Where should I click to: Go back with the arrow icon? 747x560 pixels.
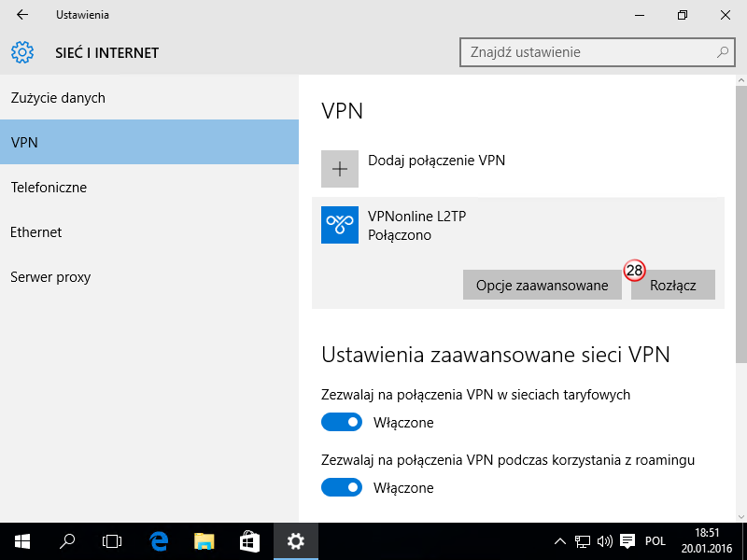coord(21,15)
